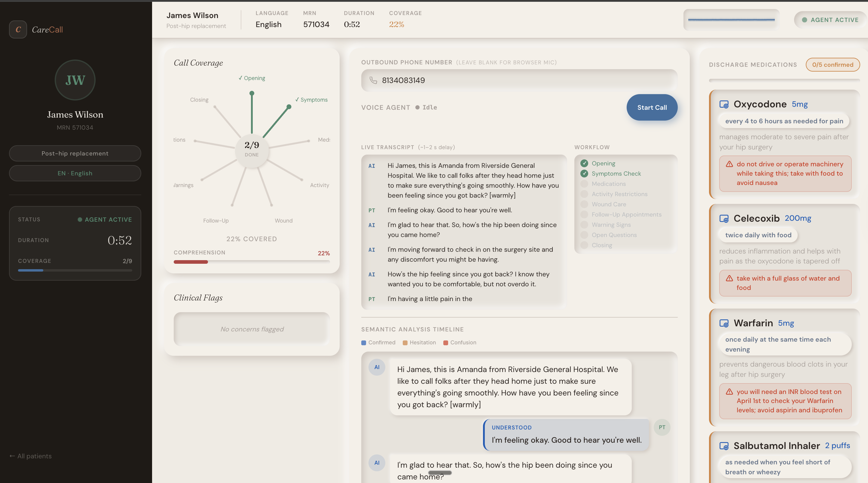868x483 pixels.
Task: Select the Warning Signs workflow step
Action: coord(611,225)
